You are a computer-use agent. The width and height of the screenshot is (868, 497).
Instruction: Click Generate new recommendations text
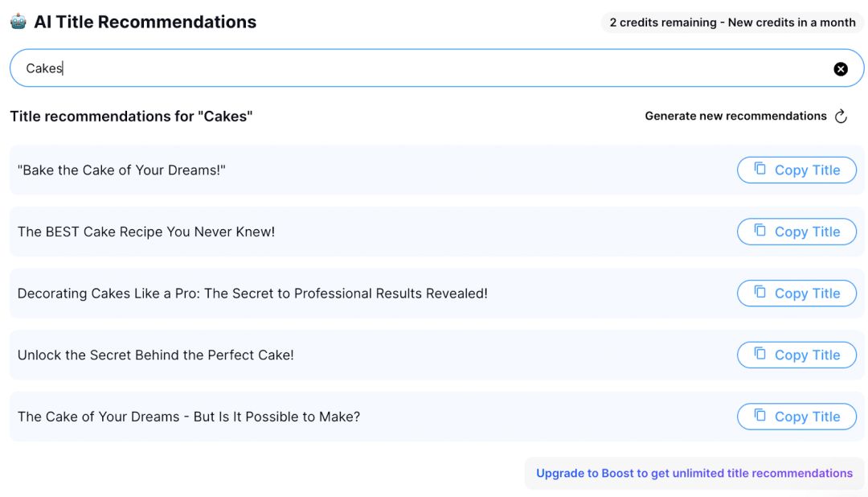[x=735, y=116]
